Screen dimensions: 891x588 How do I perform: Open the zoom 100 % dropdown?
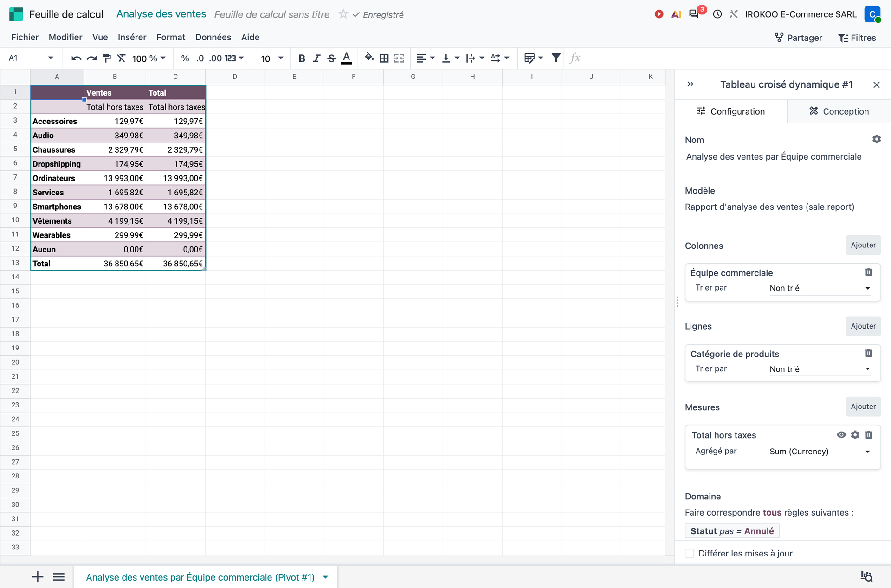[x=149, y=58]
